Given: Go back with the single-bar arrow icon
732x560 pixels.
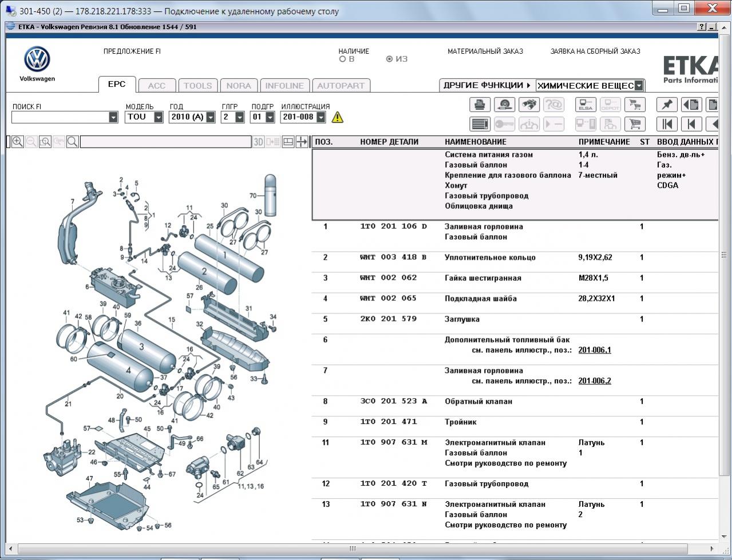Looking at the screenshot, I should pos(691,124).
